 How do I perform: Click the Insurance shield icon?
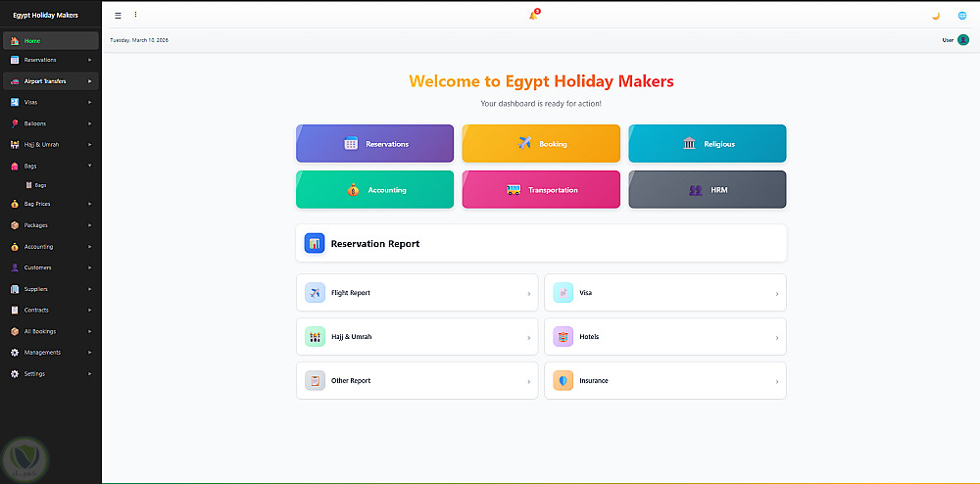tap(563, 380)
